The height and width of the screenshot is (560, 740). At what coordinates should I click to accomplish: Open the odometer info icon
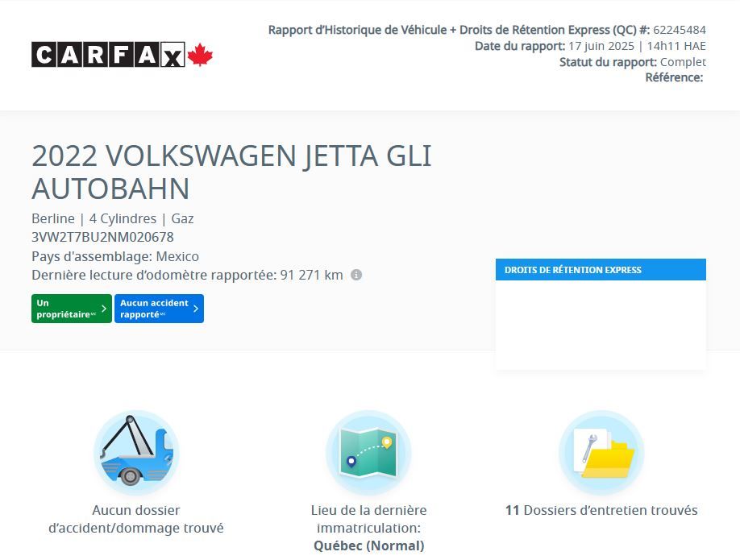pos(356,275)
